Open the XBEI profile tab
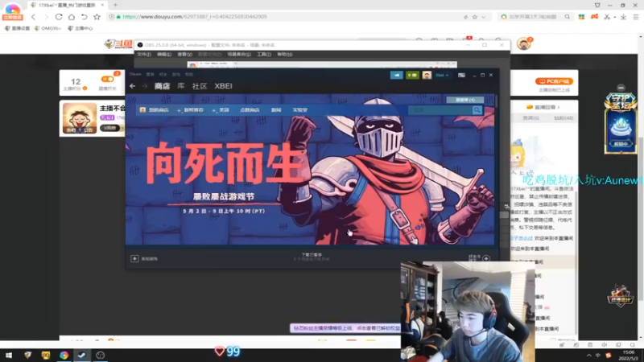Screen dimensions: 644x362 coord(224,86)
